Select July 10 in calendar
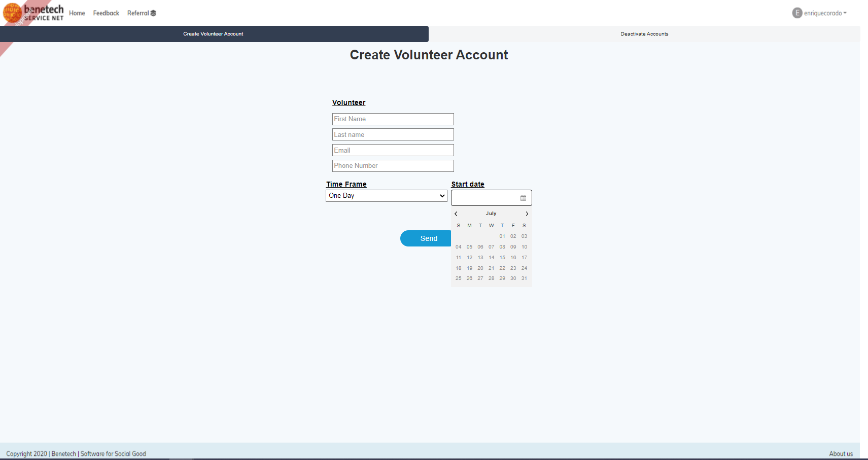Viewport: 868px width, 460px height. pyautogui.click(x=525, y=247)
